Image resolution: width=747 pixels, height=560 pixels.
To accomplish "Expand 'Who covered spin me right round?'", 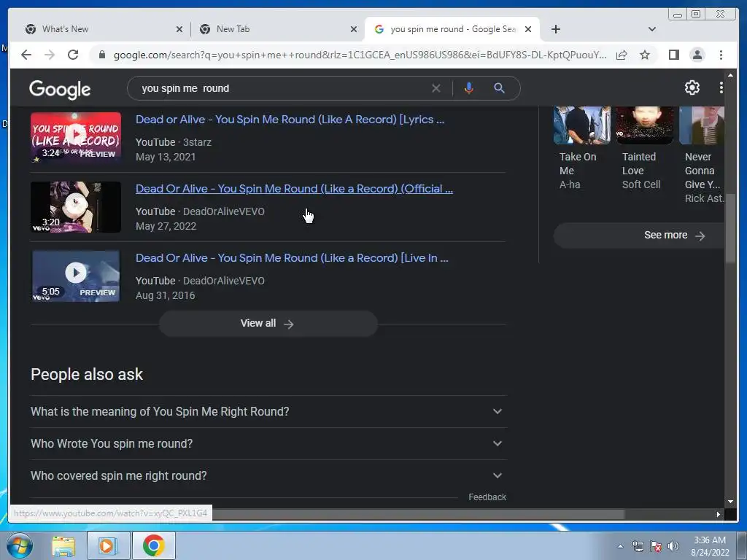I will 268,475.
